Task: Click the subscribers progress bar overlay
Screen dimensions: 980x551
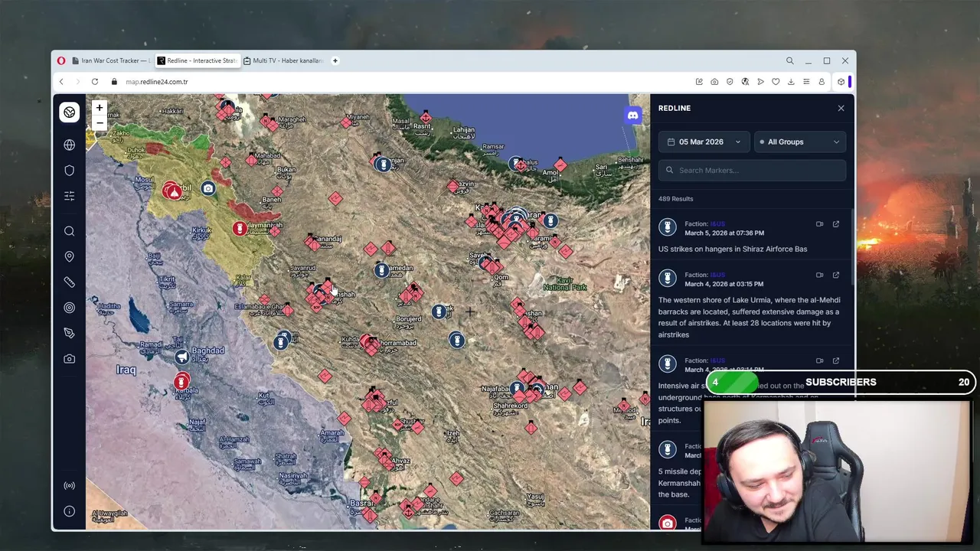Action: click(841, 382)
